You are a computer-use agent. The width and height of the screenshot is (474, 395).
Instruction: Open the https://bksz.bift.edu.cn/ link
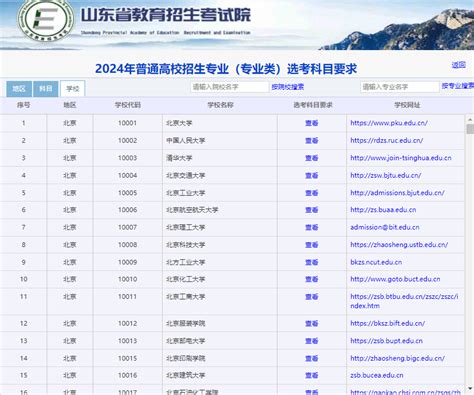[387, 323]
